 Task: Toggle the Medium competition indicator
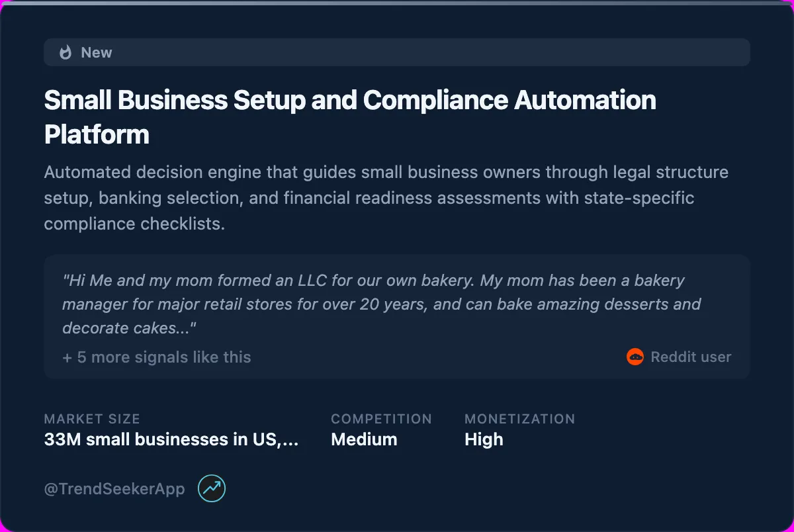[x=364, y=439]
